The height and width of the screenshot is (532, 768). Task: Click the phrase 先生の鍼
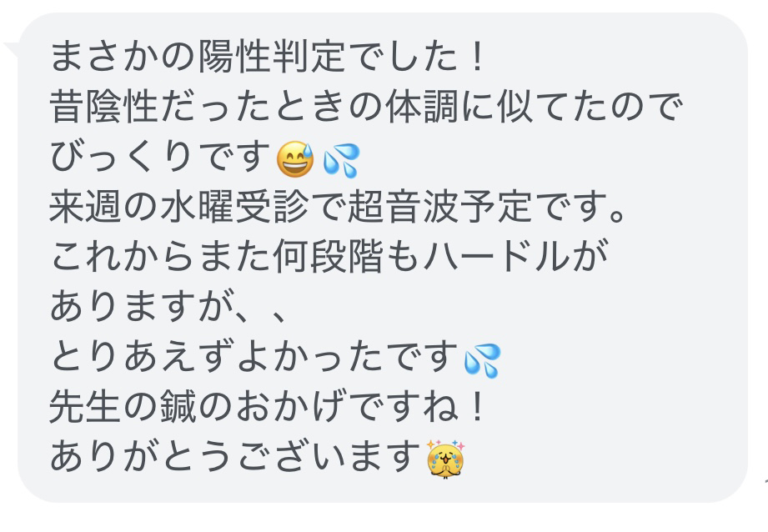click(123, 407)
